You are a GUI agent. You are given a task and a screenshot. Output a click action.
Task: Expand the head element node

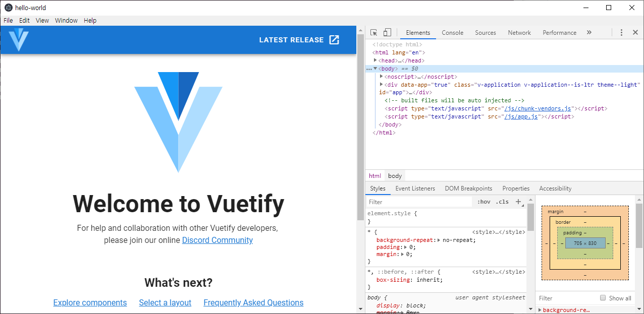point(375,60)
